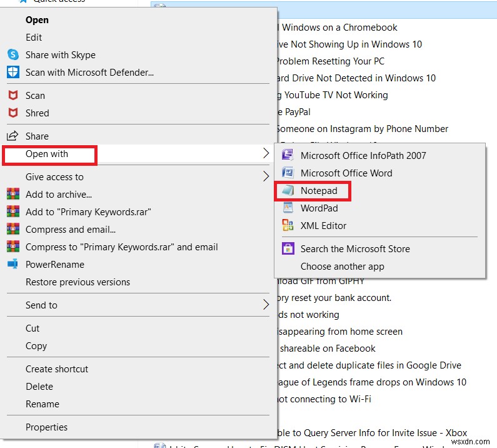Image resolution: width=497 pixels, height=448 pixels.
Task: Click the McAfee icon next to Scan
Action: click(13, 96)
